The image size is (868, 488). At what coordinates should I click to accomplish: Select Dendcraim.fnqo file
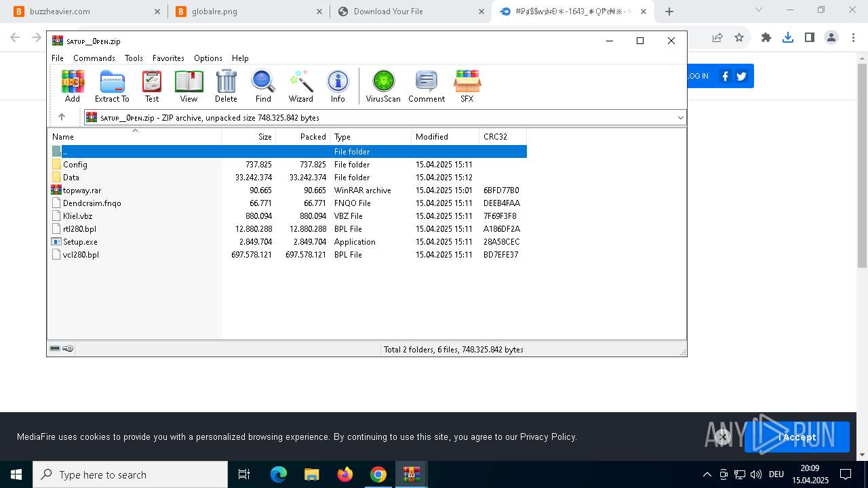[288, 203]
